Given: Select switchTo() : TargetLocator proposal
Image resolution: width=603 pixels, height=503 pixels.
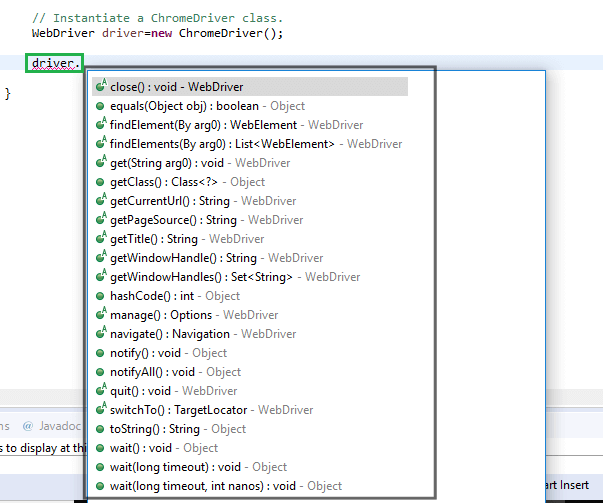Looking at the screenshot, I should click(250, 410).
